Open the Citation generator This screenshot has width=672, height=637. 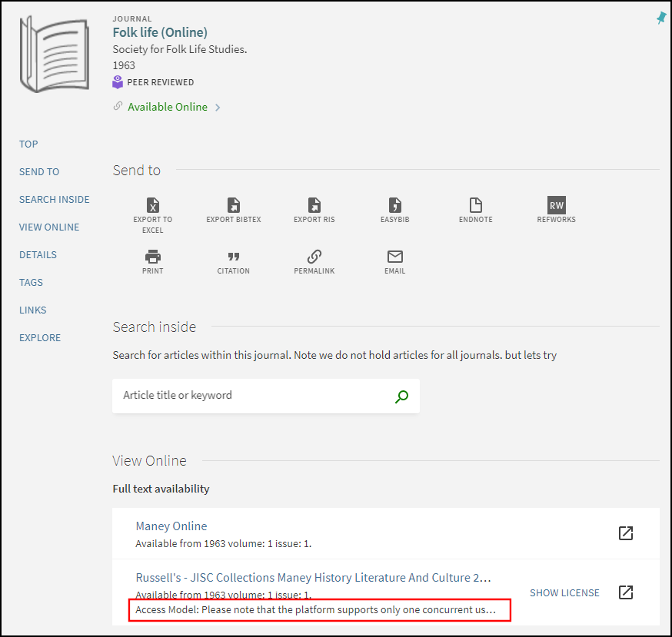pyautogui.click(x=233, y=257)
